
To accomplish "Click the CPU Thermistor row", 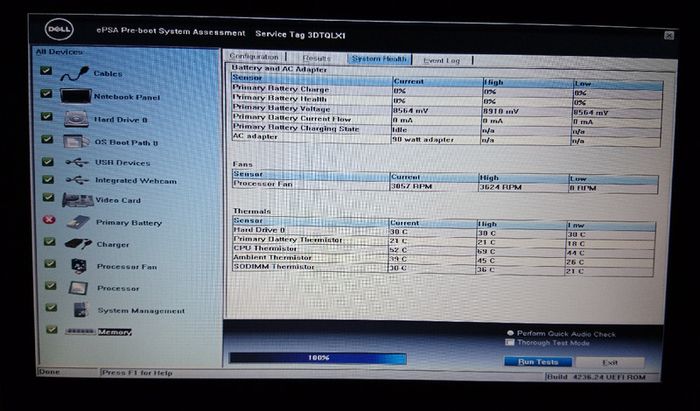I will pyautogui.click(x=444, y=250).
